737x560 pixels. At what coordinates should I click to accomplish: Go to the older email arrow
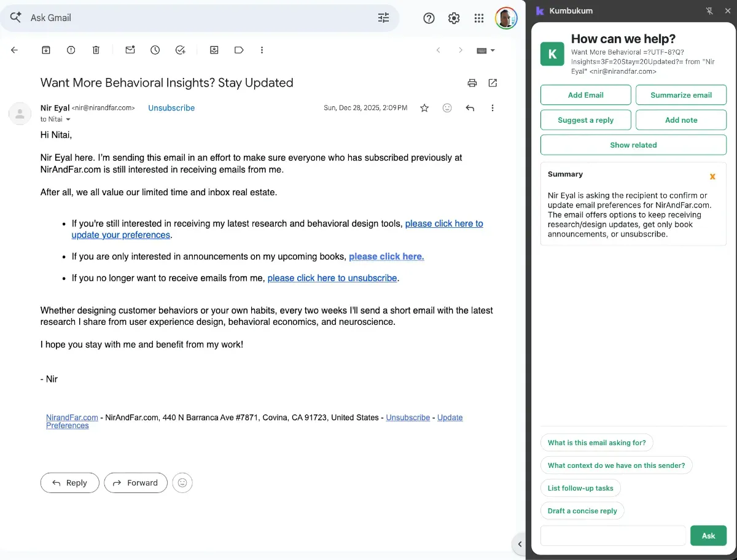461,50
